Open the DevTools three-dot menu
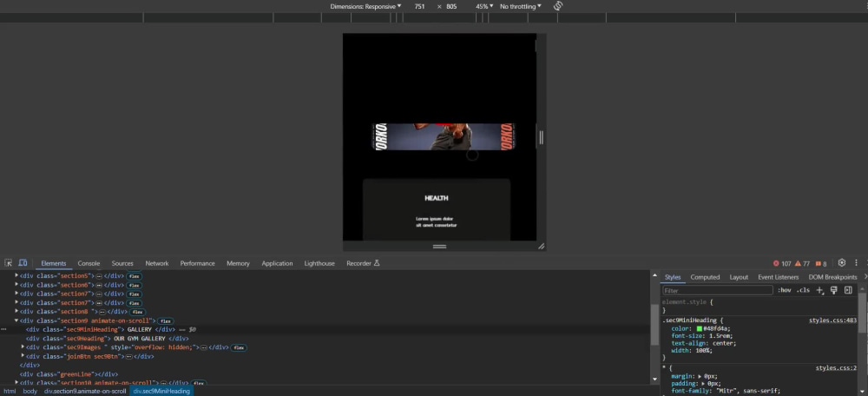The image size is (868, 396). coord(857,263)
